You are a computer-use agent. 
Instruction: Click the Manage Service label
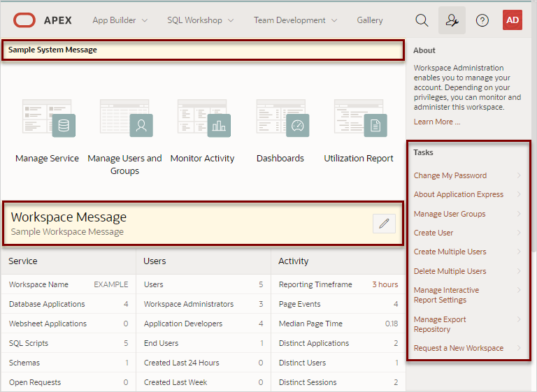47,158
